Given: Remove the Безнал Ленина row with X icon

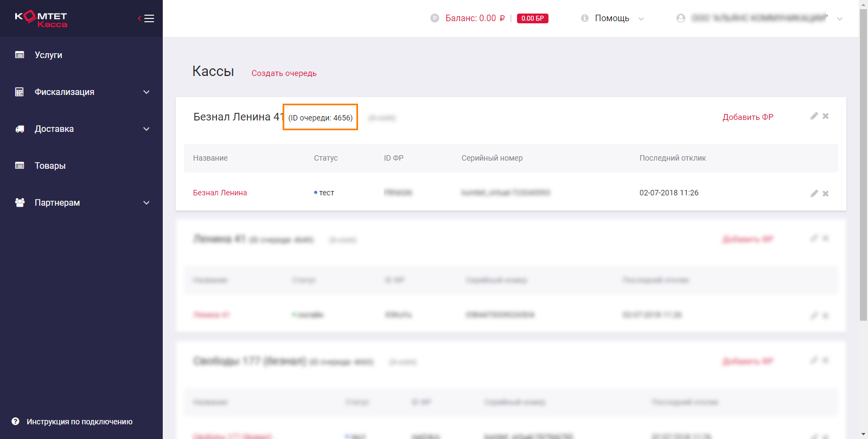Looking at the screenshot, I should [826, 194].
